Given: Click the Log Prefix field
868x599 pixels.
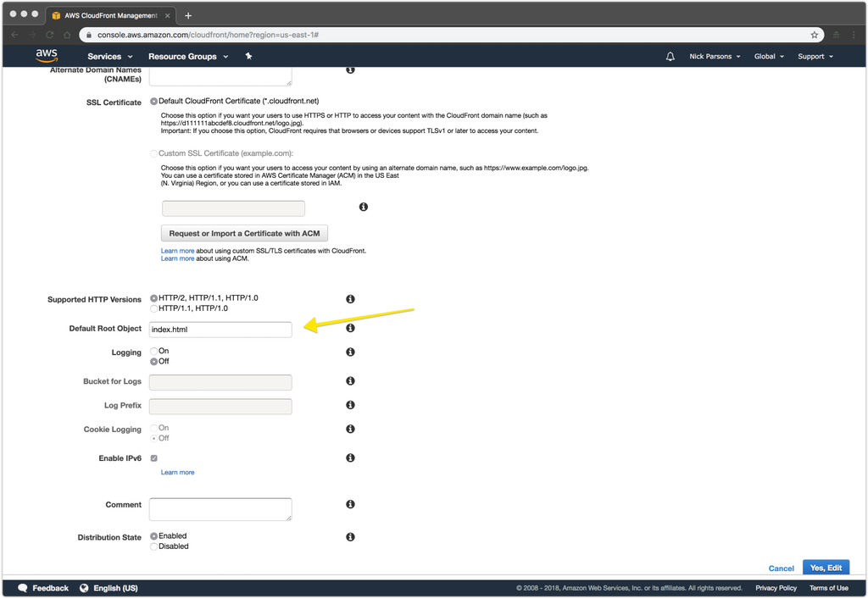Looking at the screenshot, I should tap(220, 407).
